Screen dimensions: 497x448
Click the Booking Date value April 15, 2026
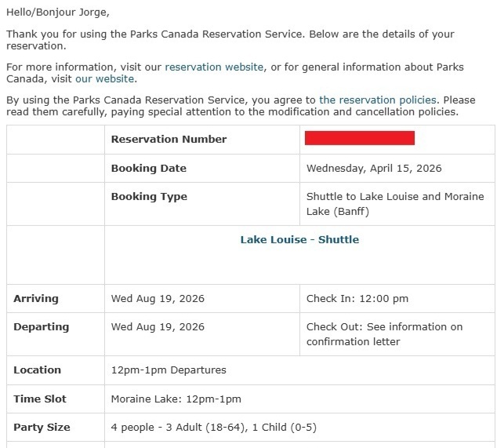[374, 168]
